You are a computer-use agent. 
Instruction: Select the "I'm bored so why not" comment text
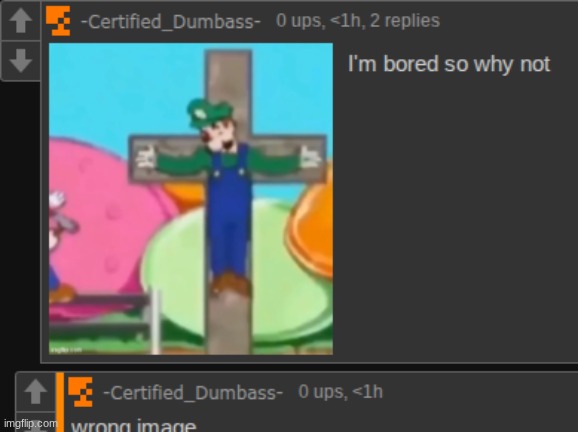point(449,65)
